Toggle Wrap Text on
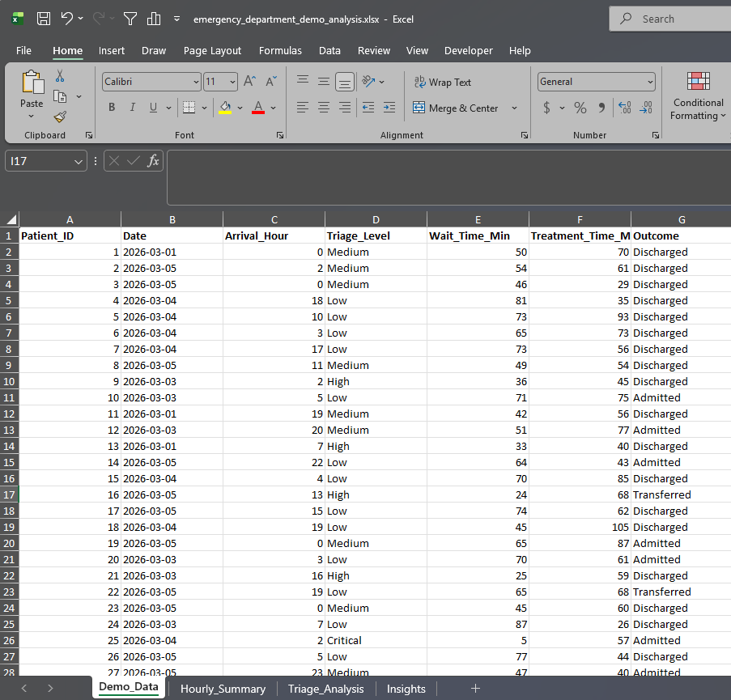Screen dimensions: 731x700 coord(442,82)
